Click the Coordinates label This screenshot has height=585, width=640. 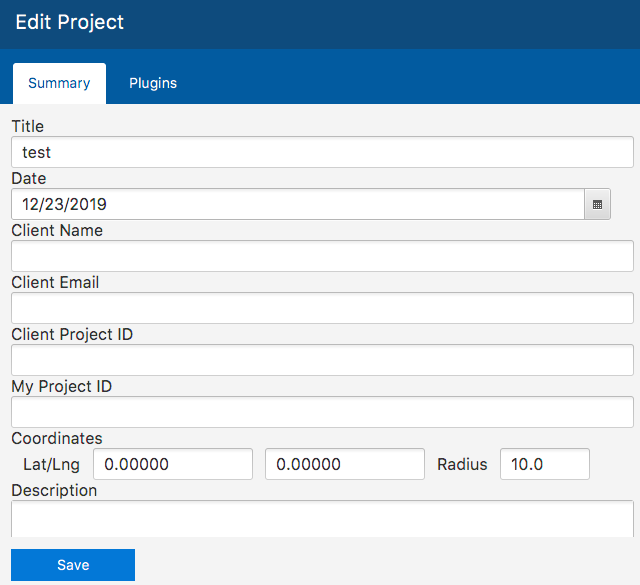pos(57,438)
